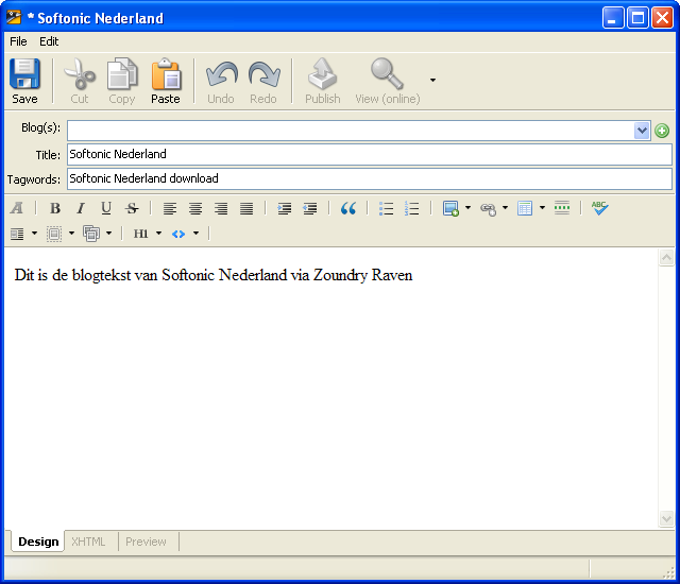Screen dimensions: 680x584
Task: Click the Title input field
Action: tap(369, 154)
